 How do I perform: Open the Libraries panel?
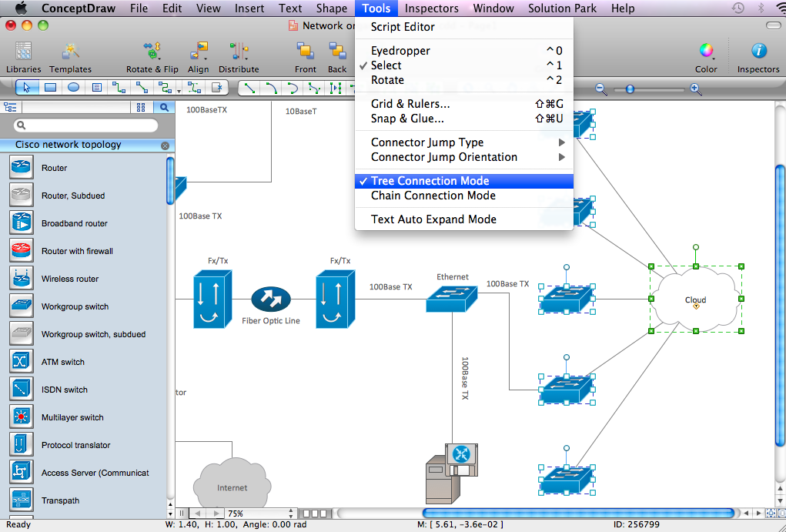point(23,56)
